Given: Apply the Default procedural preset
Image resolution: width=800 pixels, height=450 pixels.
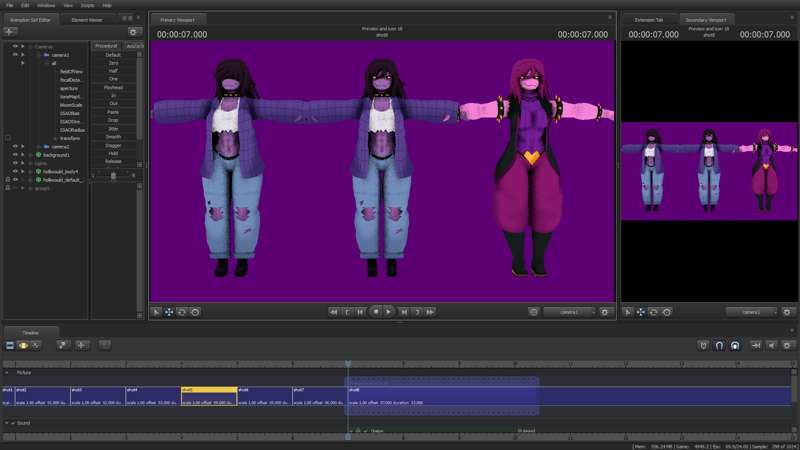Looking at the screenshot, I should point(113,55).
